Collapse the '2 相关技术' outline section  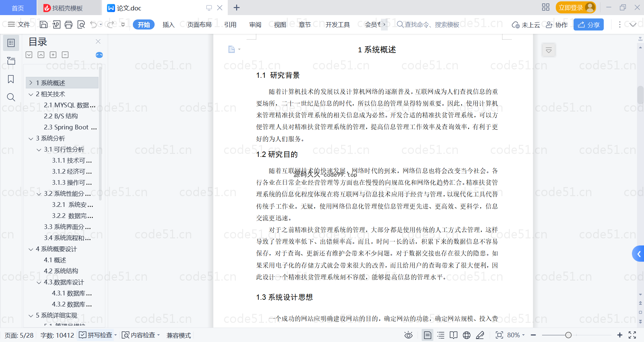31,94
